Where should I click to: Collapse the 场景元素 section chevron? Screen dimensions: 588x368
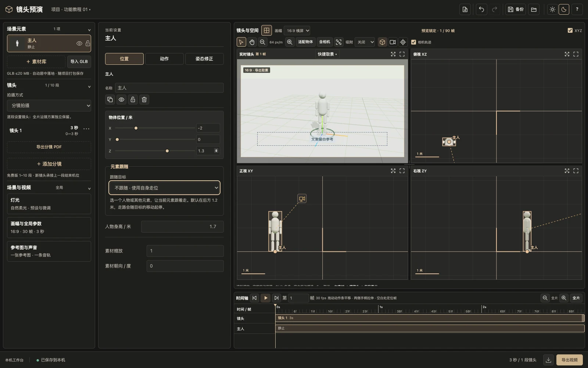point(89,29)
